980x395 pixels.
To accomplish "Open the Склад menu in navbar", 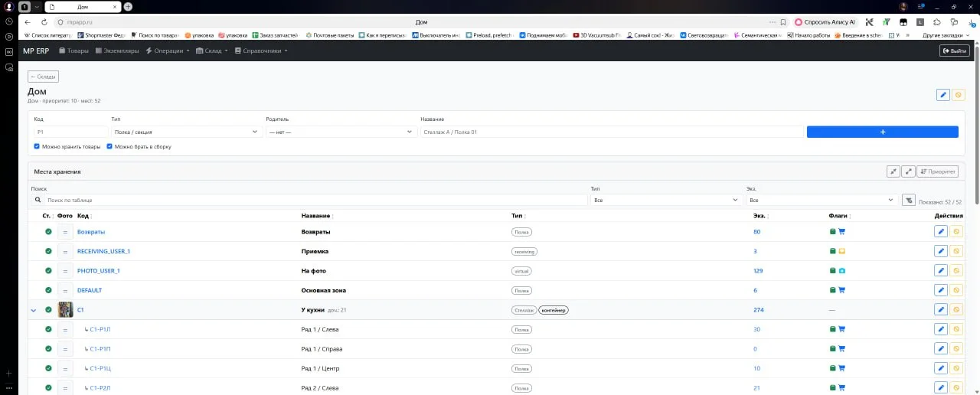I will 212,51.
